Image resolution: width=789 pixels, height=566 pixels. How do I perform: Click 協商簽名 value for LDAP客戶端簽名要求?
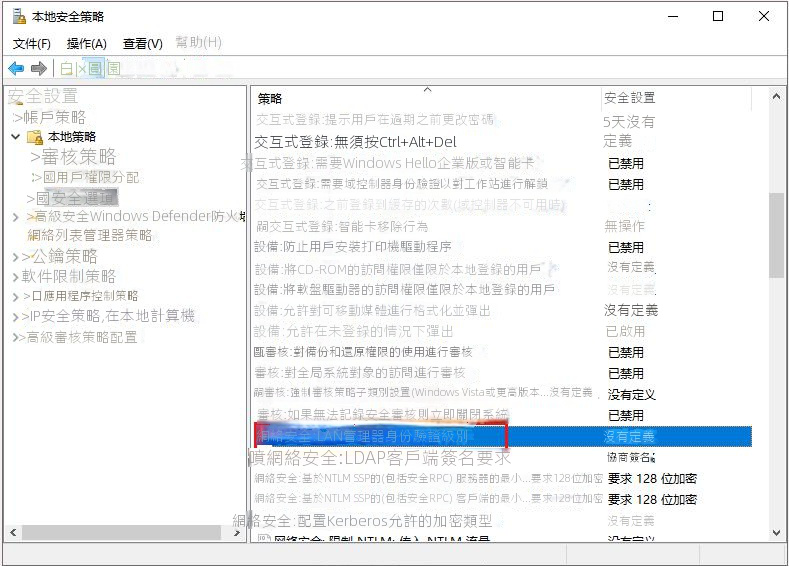point(631,457)
